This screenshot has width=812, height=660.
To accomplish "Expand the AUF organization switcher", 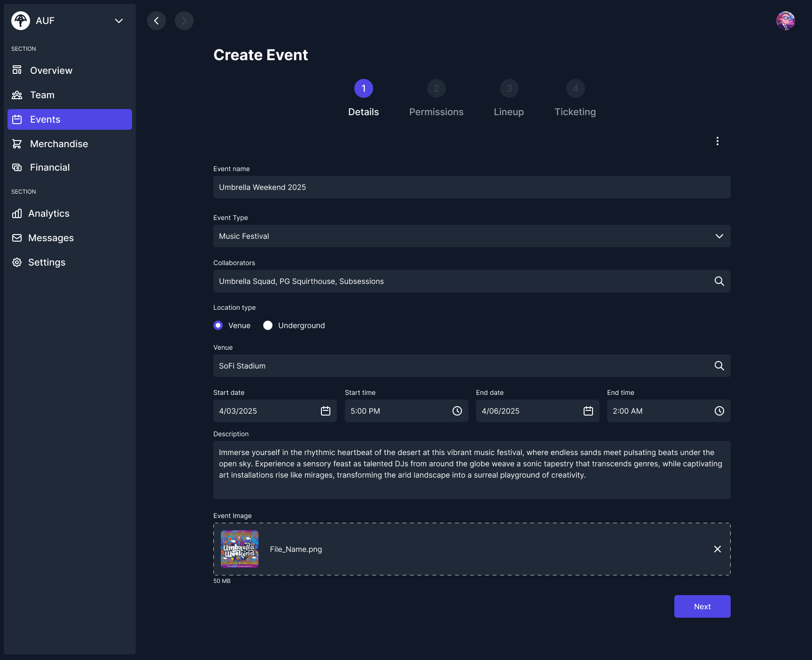I will (119, 21).
